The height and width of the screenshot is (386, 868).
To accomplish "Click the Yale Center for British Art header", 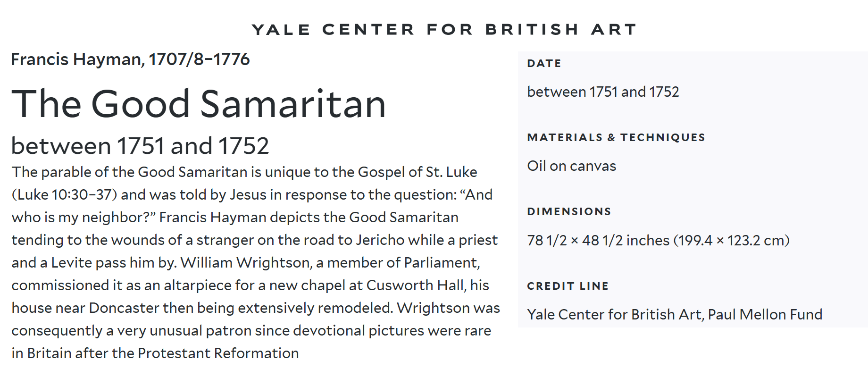I will point(444,29).
